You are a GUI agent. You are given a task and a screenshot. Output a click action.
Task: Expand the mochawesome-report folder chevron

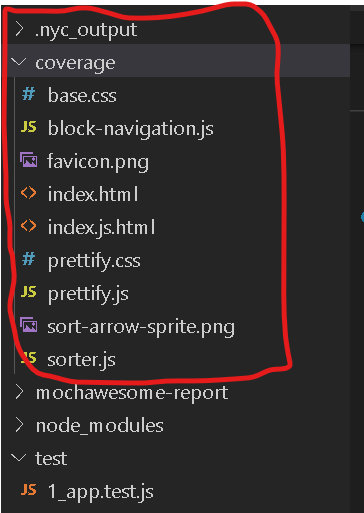[19, 392]
